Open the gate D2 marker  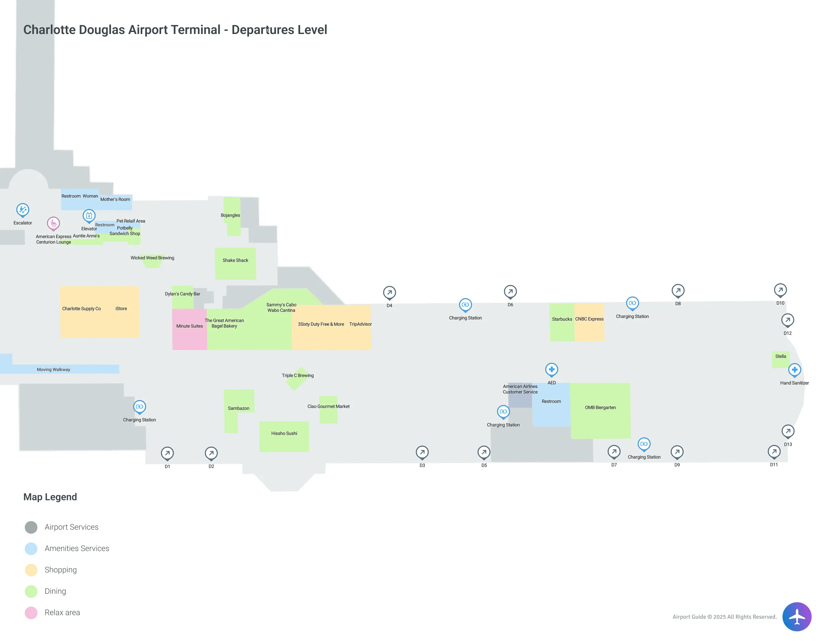tap(211, 454)
